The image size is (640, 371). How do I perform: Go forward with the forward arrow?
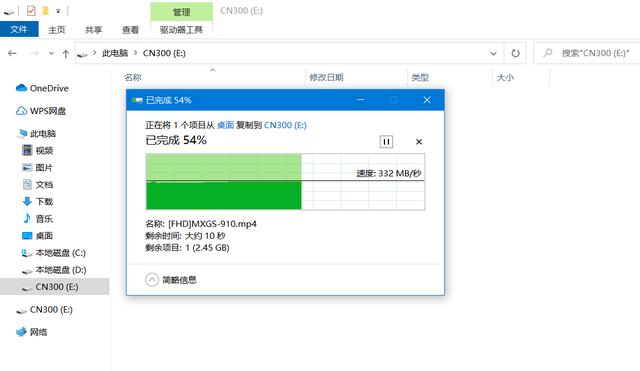point(34,53)
